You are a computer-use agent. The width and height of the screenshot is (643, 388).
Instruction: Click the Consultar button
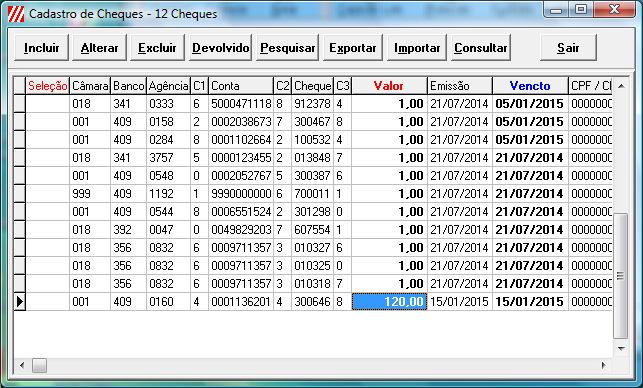click(x=481, y=48)
